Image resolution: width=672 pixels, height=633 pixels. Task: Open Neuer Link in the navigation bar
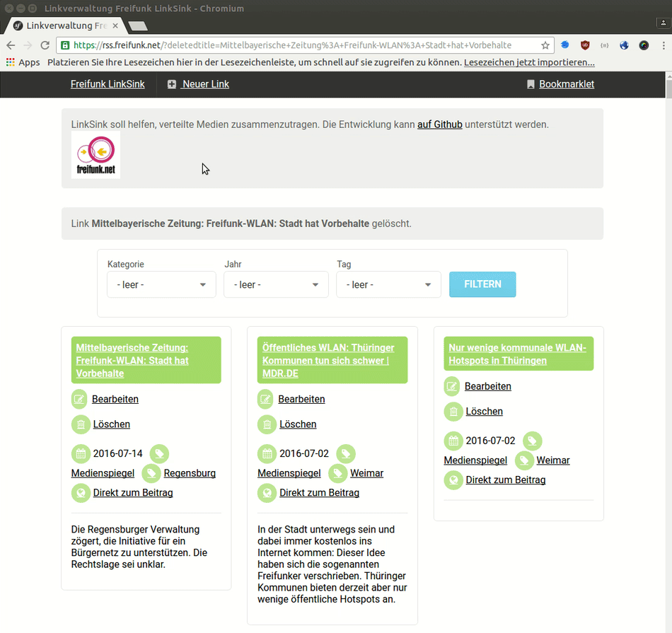pos(198,84)
